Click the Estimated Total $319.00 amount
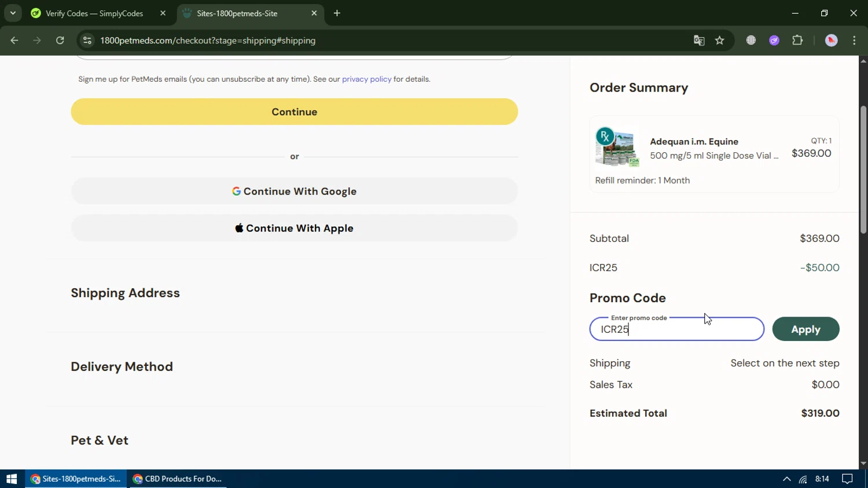This screenshot has height=488, width=868. point(820,413)
